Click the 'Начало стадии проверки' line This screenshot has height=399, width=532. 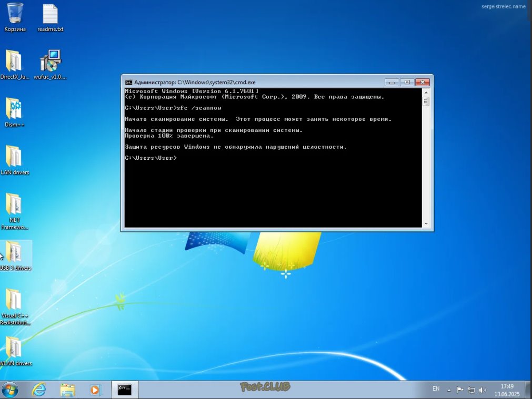(x=214, y=130)
